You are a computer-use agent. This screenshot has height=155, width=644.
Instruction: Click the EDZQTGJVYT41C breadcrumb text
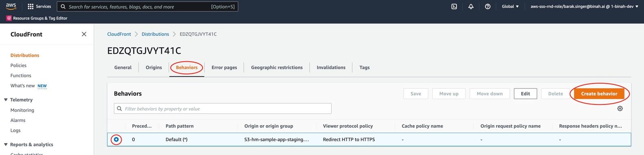click(198, 34)
